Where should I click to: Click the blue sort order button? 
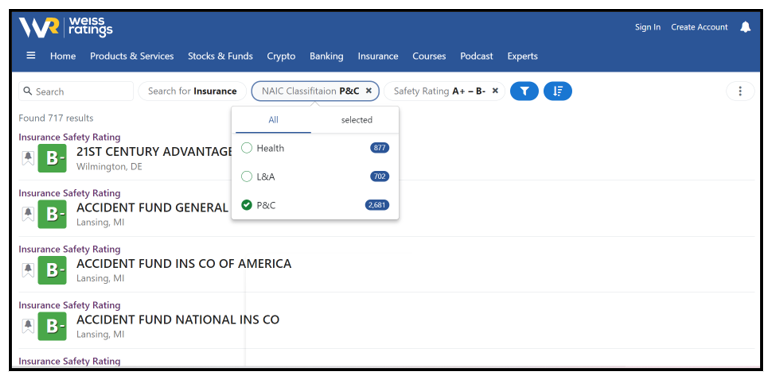558,91
